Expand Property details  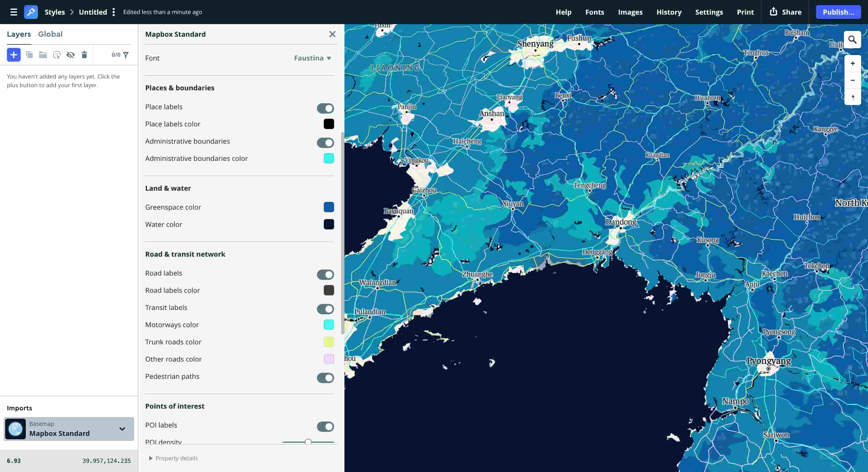click(x=173, y=458)
